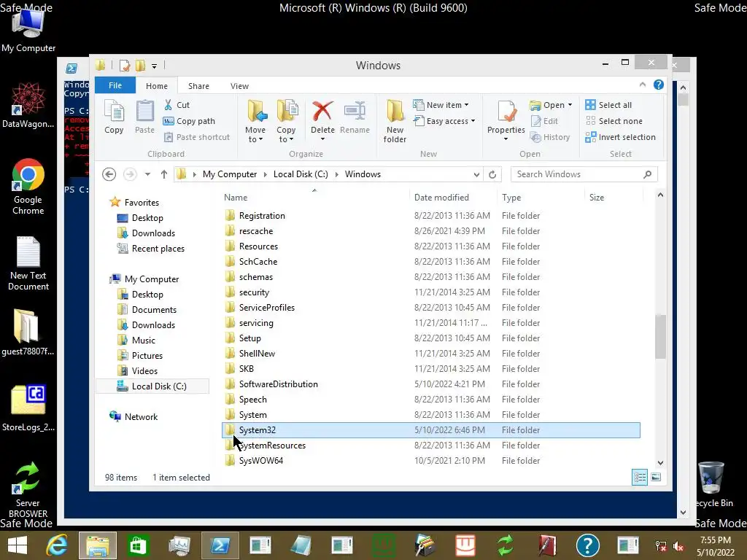Go back with the Back arrow button
Viewport: 747px width, 560px height.
point(109,174)
